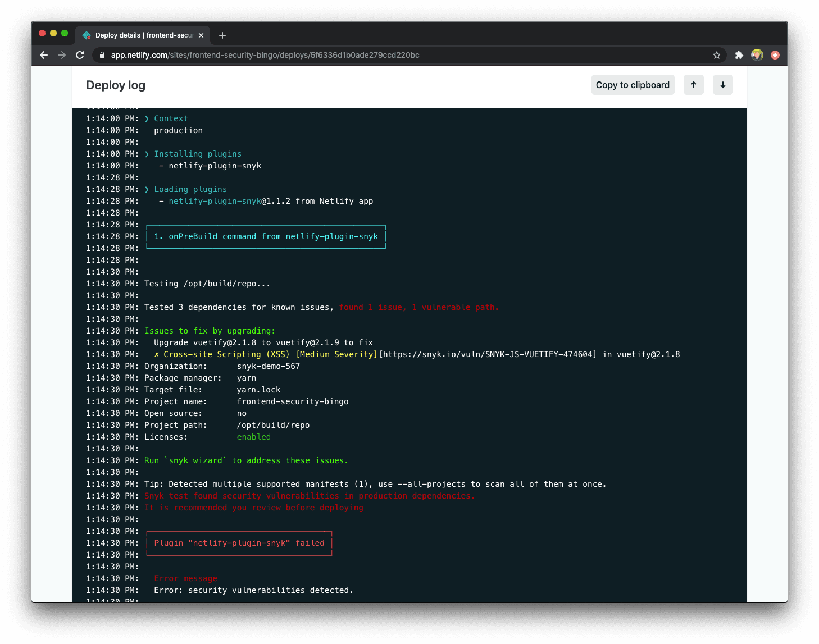Click "Upgrade vuetify@2.1.8 to vuetify@2.1.9 to fix"
Screen dimensions: 819x644
pyautogui.click(x=263, y=342)
